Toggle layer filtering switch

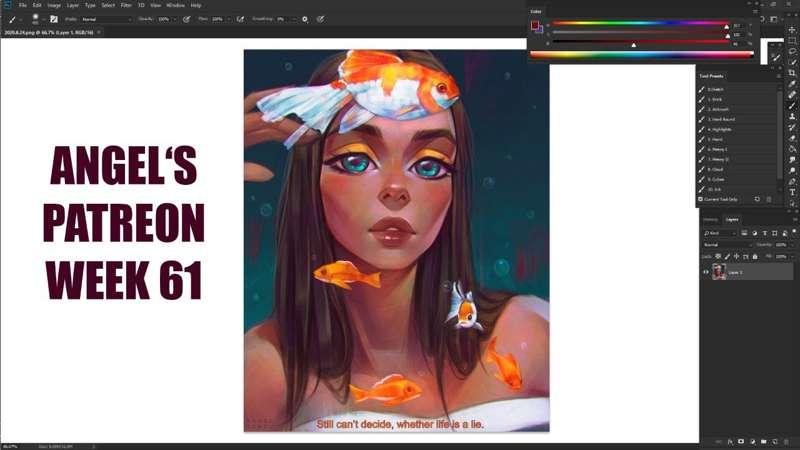794,231
